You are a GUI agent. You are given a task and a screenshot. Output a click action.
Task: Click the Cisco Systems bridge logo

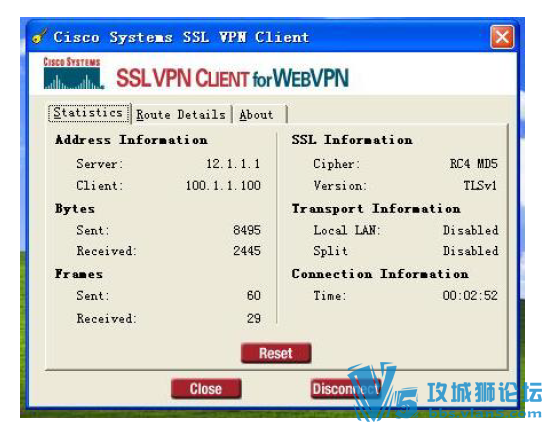(x=73, y=73)
